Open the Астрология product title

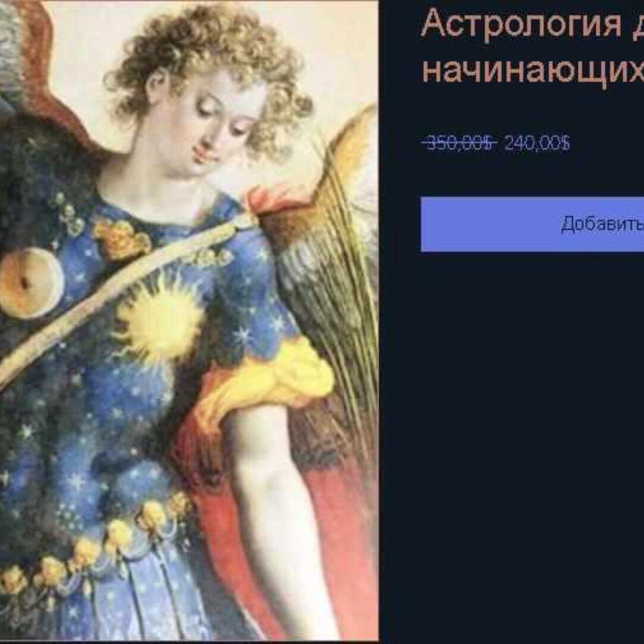coord(532,45)
